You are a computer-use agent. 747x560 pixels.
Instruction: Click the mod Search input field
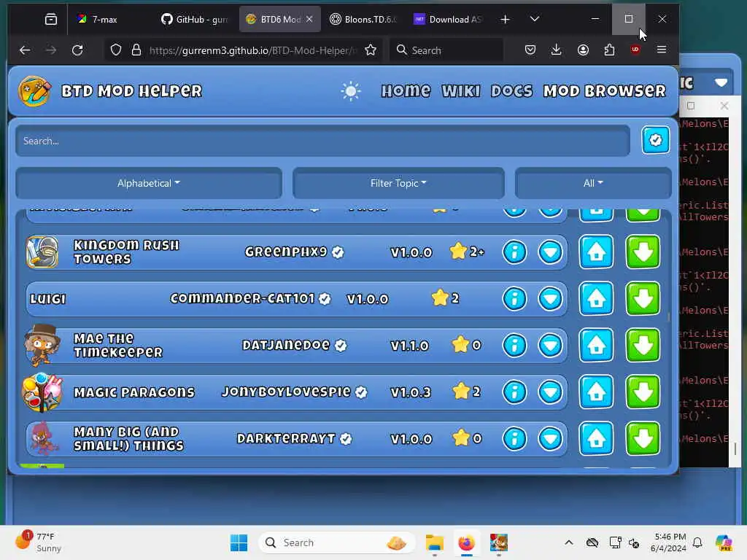[322, 141]
